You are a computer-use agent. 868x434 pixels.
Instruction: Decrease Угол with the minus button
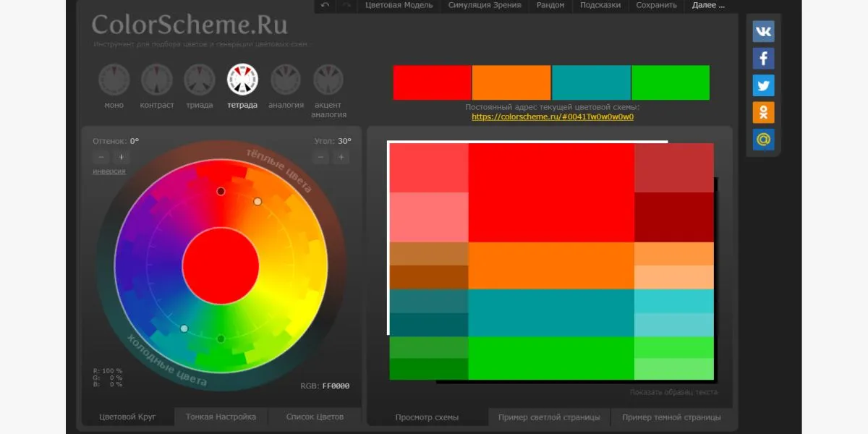(322, 157)
